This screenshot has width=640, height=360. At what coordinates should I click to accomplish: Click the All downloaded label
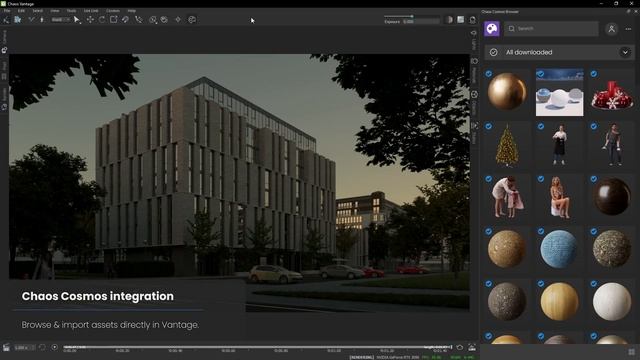(x=529, y=52)
